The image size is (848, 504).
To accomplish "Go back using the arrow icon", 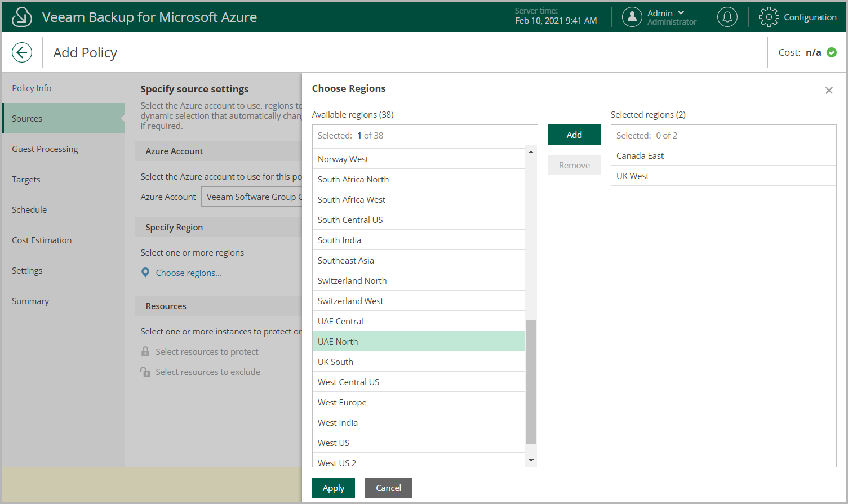I will point(22,52).
